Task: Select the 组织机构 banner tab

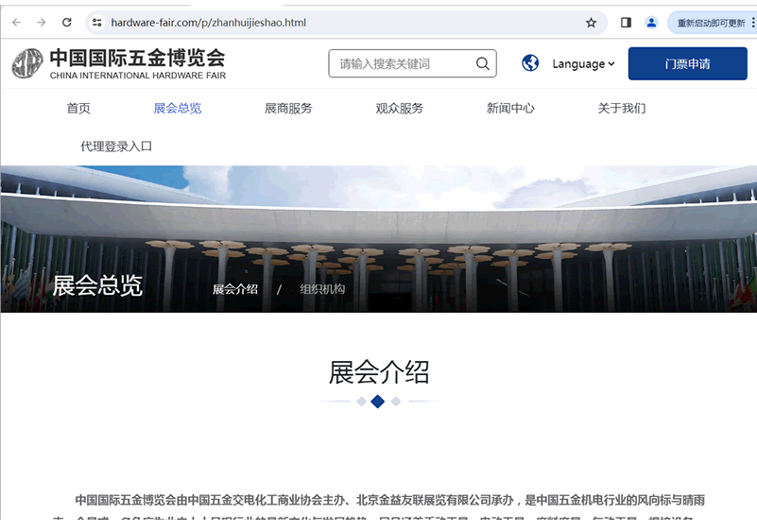Action: point(322,289)
